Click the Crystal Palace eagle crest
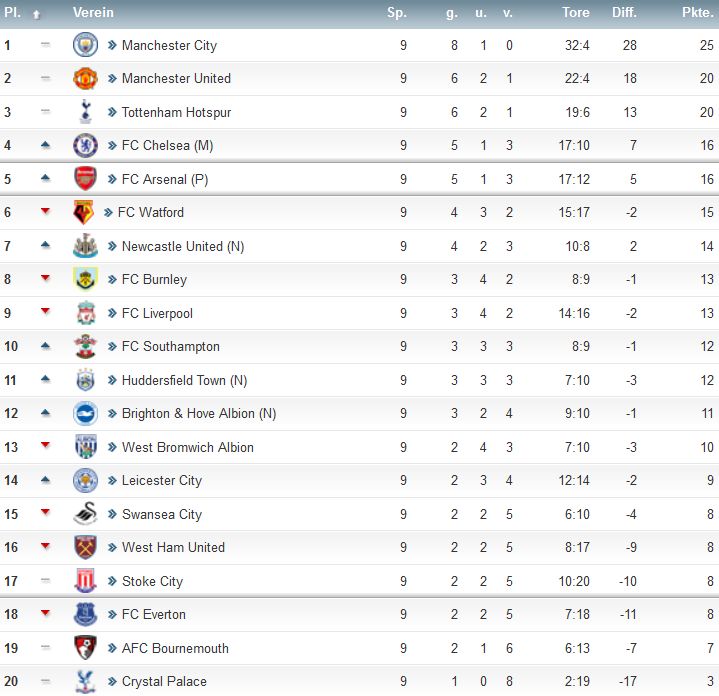This screenshot has width=719, height=696. point(85,681)
